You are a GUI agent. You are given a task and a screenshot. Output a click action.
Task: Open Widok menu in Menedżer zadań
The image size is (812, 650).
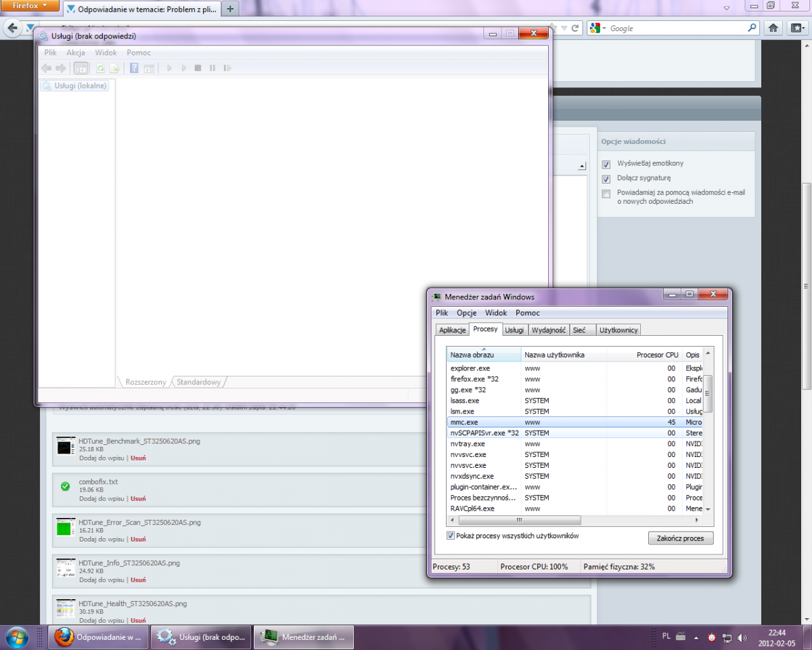pyautogui.click(x=496, y=313)
